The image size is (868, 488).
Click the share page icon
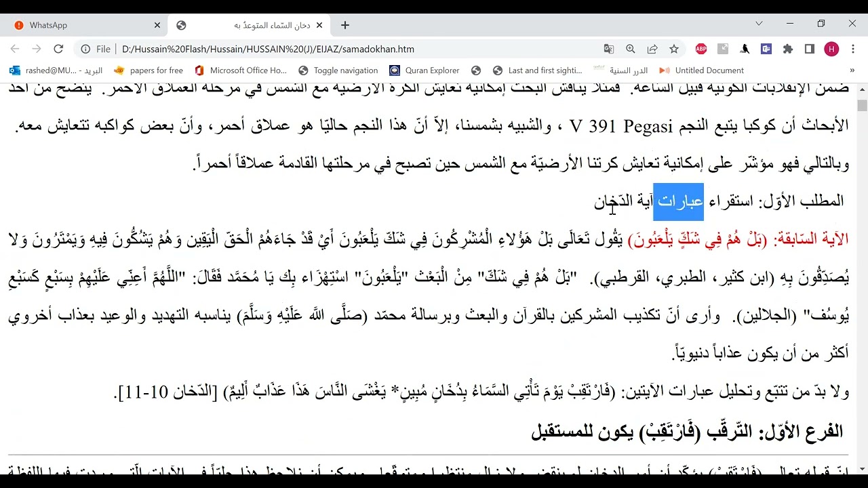click(652, 49)
